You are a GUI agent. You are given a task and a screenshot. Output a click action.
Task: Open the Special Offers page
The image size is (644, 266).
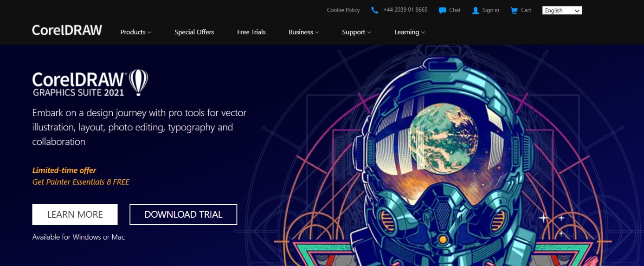(194, 32)
